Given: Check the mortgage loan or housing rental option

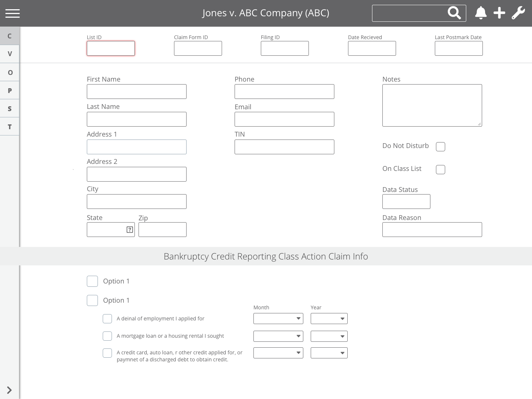Looking at the screenshot, I should [x=107, y=336].
